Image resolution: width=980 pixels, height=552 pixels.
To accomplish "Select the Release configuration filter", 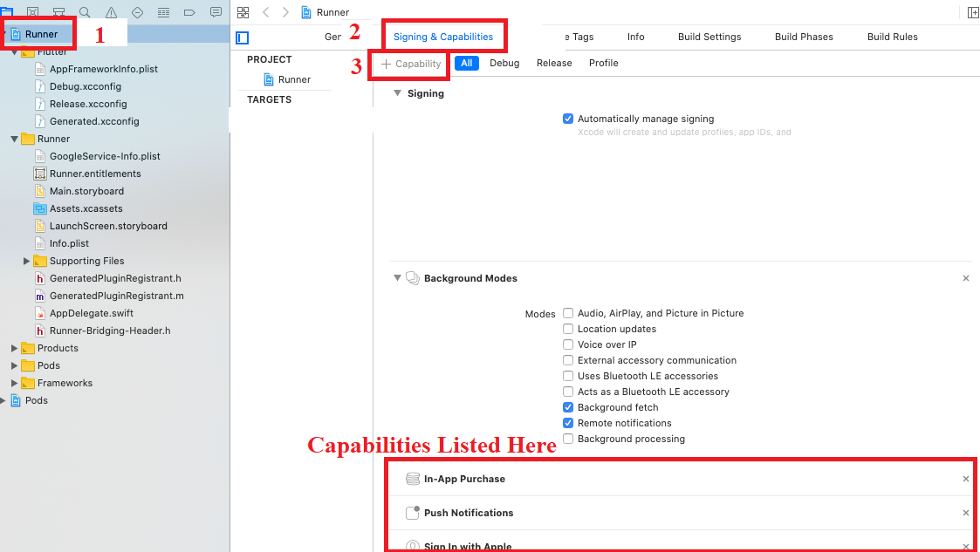I will [x=554, y=63].
